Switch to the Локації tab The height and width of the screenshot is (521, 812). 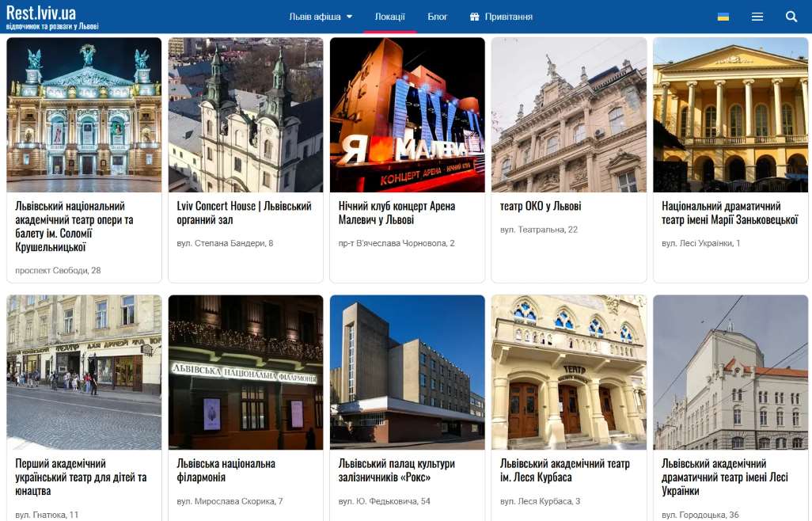[x=389, y=17]
